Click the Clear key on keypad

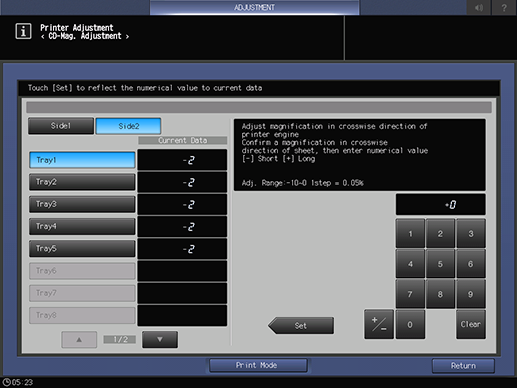(471, 324)
